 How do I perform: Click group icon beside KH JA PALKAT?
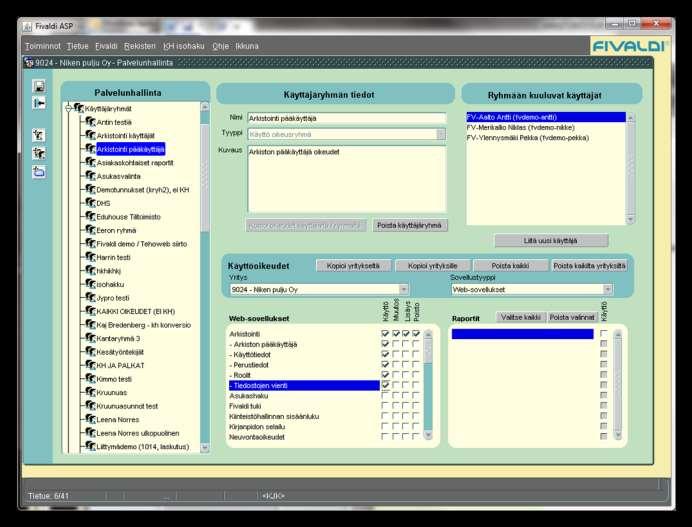tap(90, 365)
